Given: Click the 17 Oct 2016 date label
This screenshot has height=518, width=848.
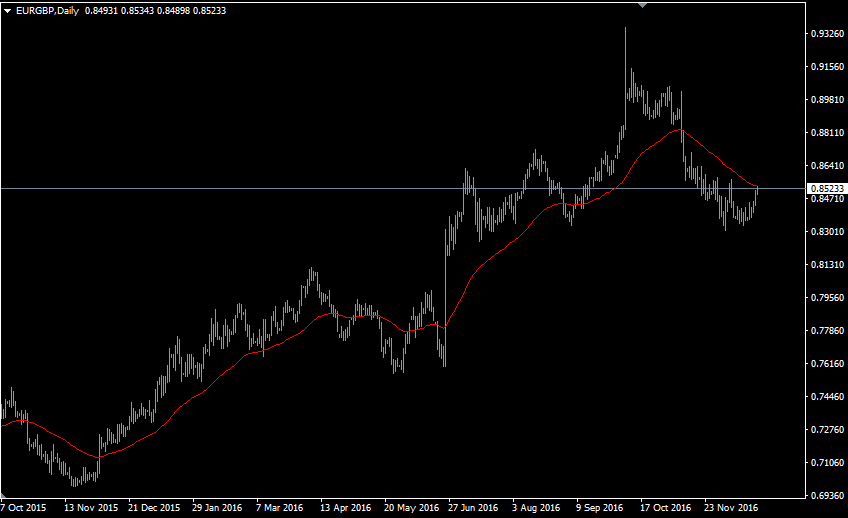Looking at the screenshot, I should pyautogui.click(x=666, y=508).
